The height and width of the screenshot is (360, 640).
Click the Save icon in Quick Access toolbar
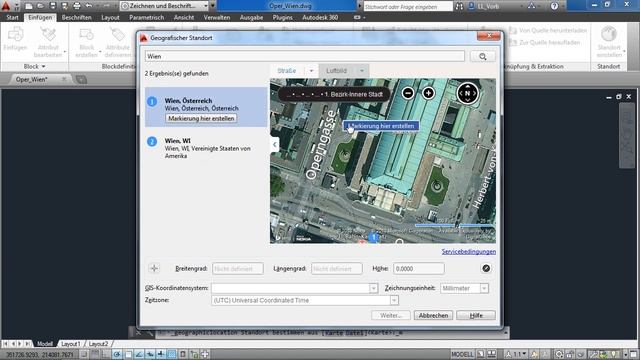click(53, 6)
